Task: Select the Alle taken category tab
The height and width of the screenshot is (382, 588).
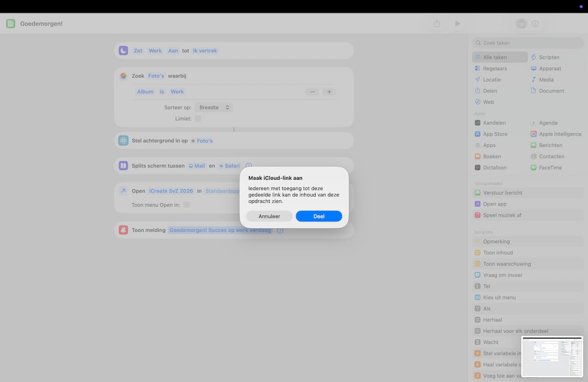Action: pos(500,57)
